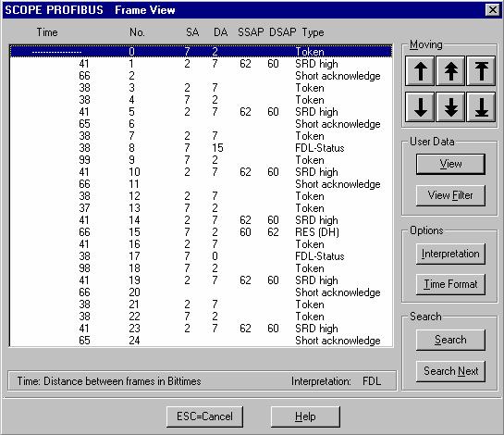Select frame 17 FDL-Status to address 0
Viewport: 504px width, 435px height.
[201, 256]
